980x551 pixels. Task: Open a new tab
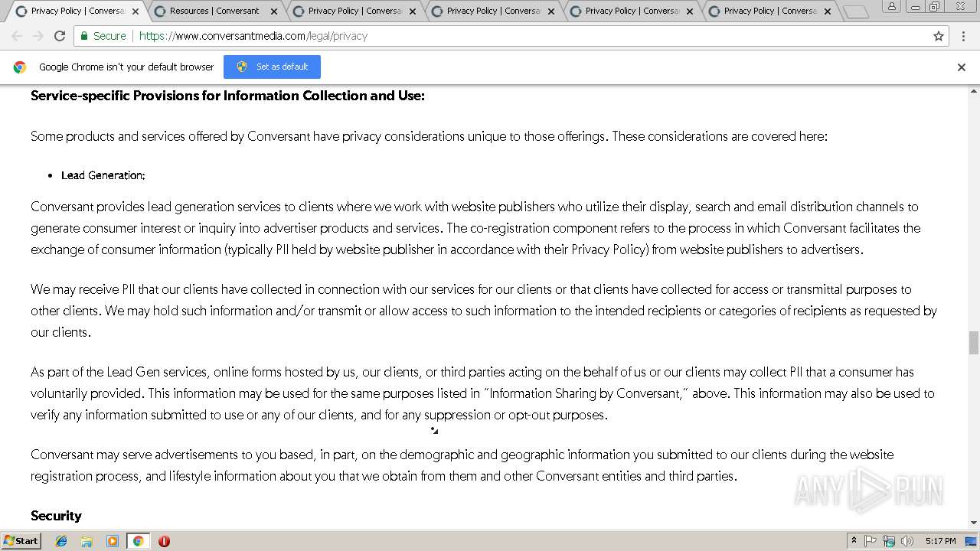click(x=856, y=11)
